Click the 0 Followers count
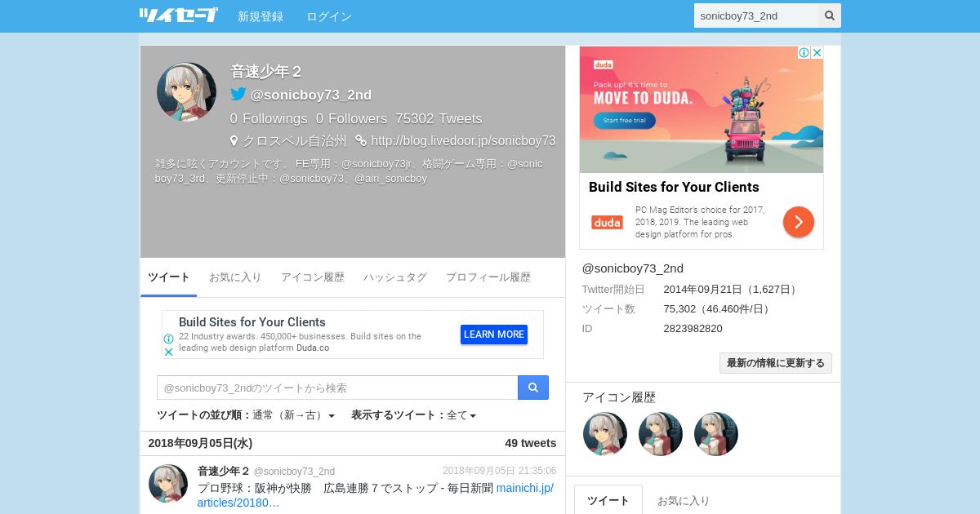Screen dimensions: 980x514 [x=352, y=118]
